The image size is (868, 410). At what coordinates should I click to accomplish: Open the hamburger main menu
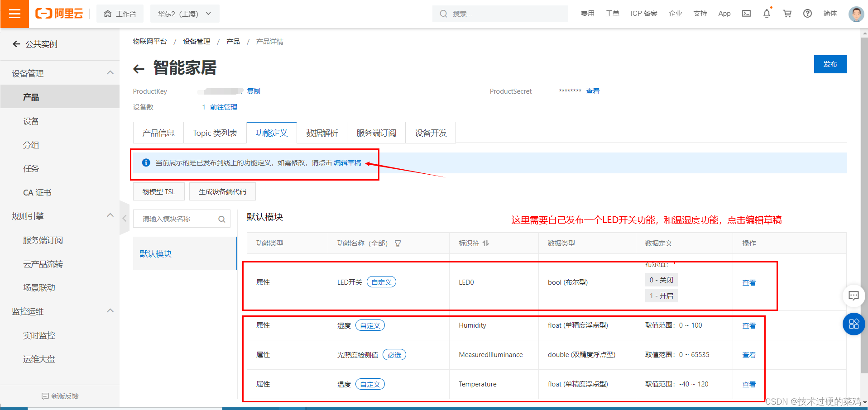(14, 14)
